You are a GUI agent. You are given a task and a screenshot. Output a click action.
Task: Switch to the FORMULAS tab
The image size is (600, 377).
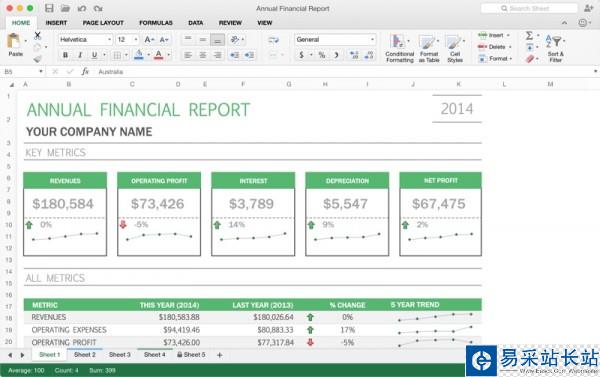156,23
